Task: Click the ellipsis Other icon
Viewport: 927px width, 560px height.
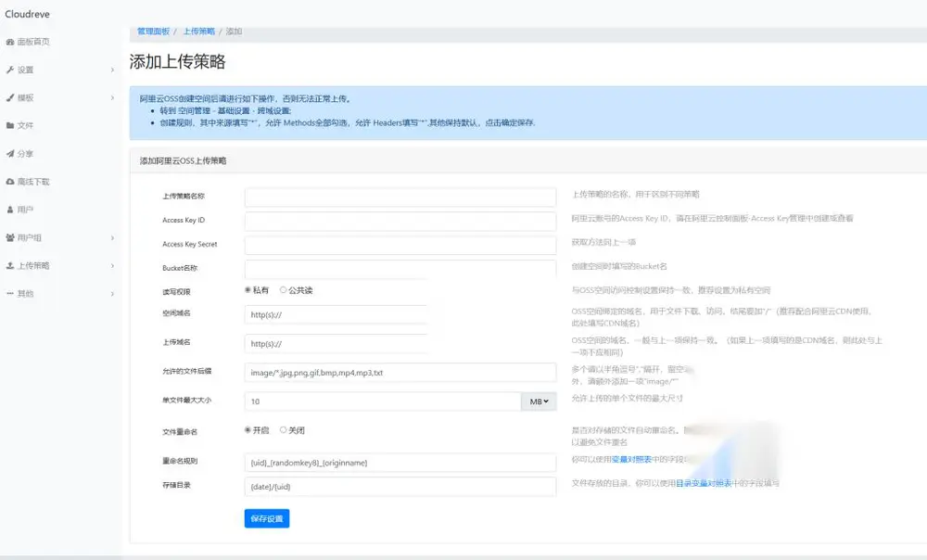Action: pos(10,293)
